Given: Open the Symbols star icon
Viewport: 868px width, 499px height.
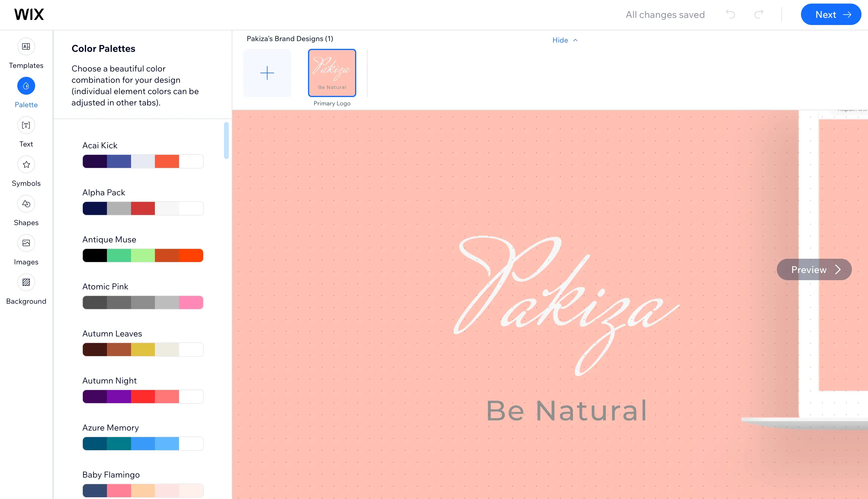Looking at the screenshot, I should (26, 165).
